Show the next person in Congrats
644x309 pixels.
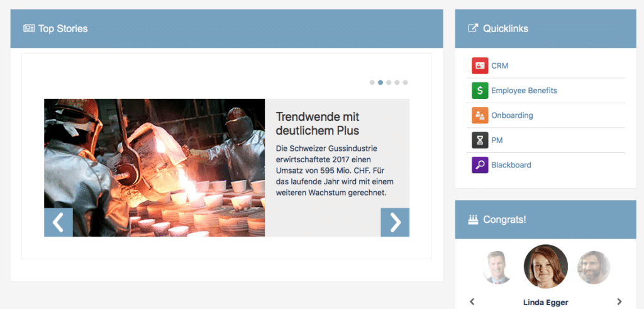click(x=619, y=301)
